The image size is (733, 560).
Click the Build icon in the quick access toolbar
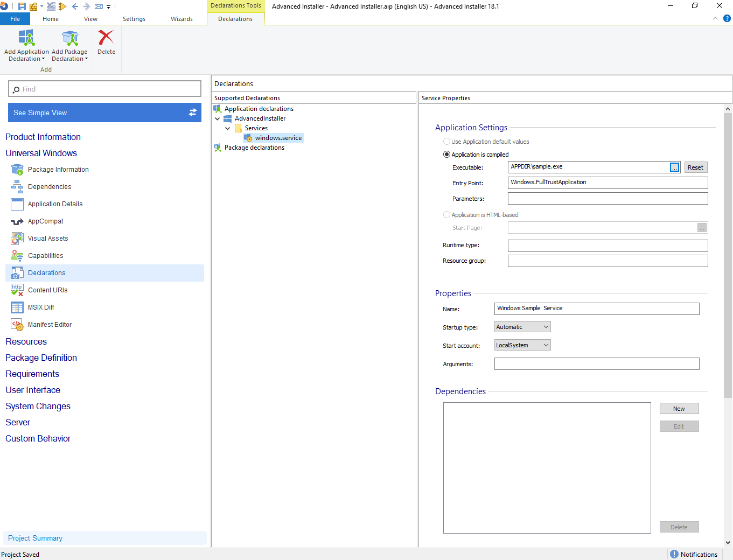(x=32, y=6)
